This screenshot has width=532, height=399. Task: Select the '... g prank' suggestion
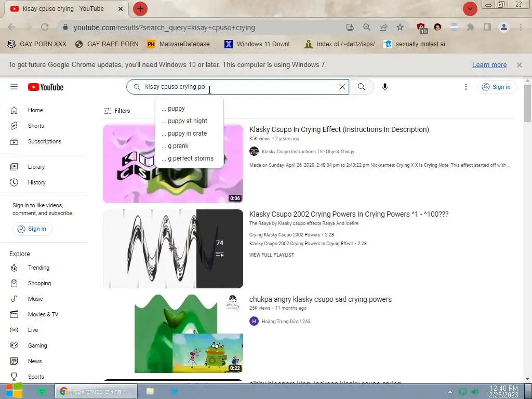pyautogui.click(x=189, y=146)
